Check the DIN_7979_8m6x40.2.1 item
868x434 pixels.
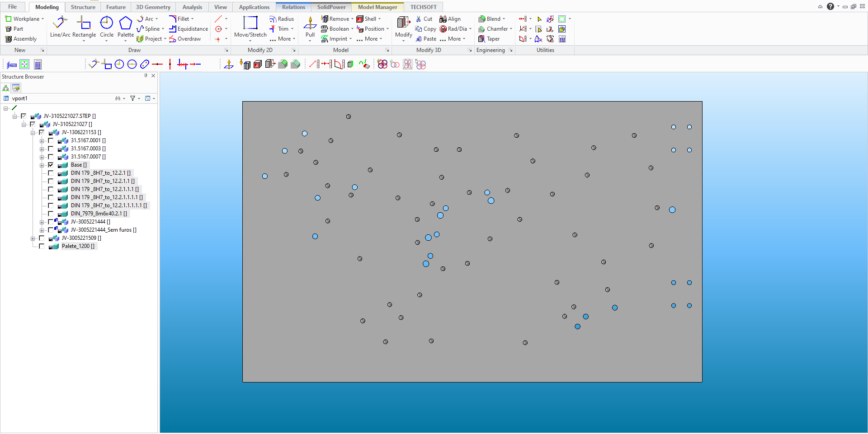pos(51,214)
